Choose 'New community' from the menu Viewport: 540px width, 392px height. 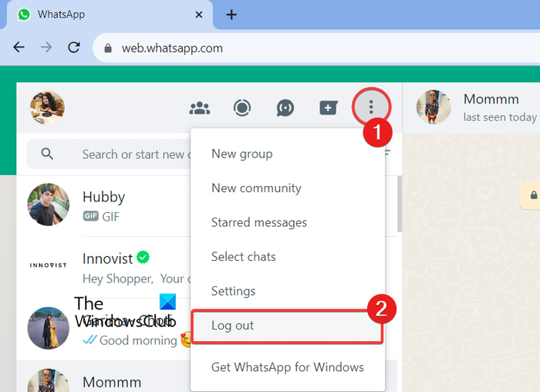click(256, 188)
